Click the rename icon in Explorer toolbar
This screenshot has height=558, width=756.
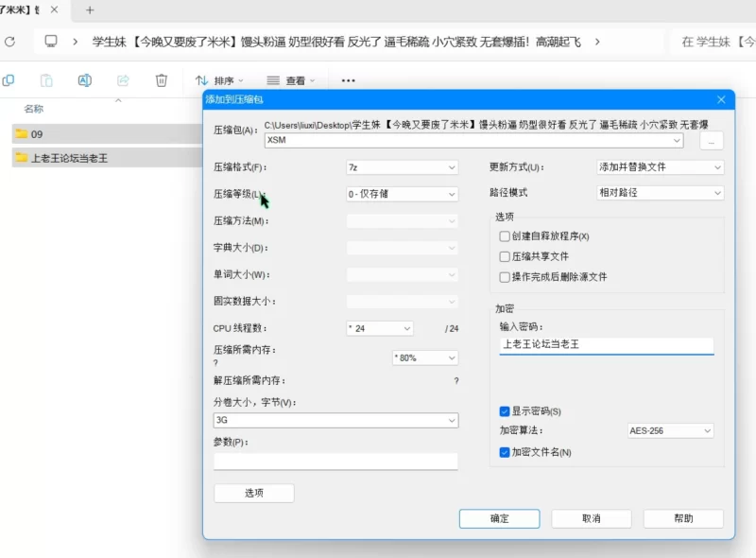pos(85,80)
